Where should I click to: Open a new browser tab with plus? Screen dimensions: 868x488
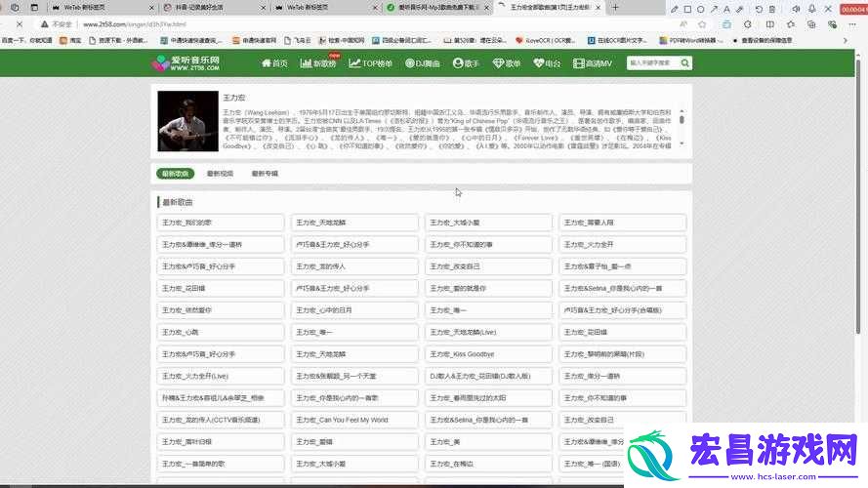click(x=615, y=7)
